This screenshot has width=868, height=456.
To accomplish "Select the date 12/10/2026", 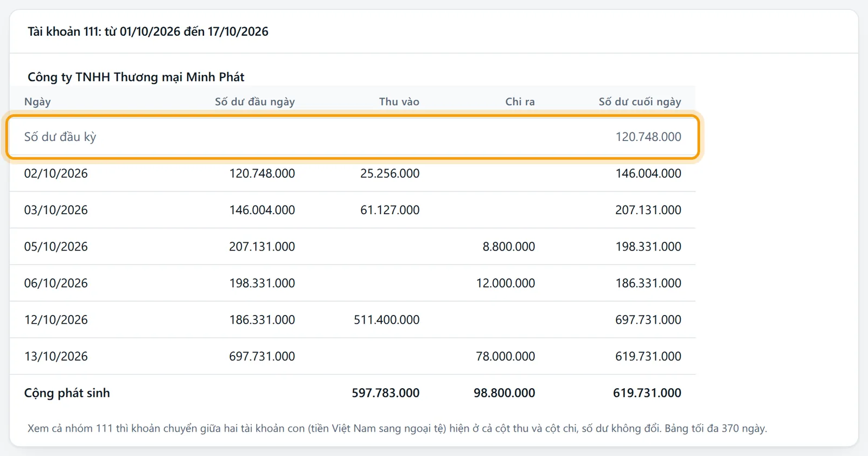I will coord(56,320).
